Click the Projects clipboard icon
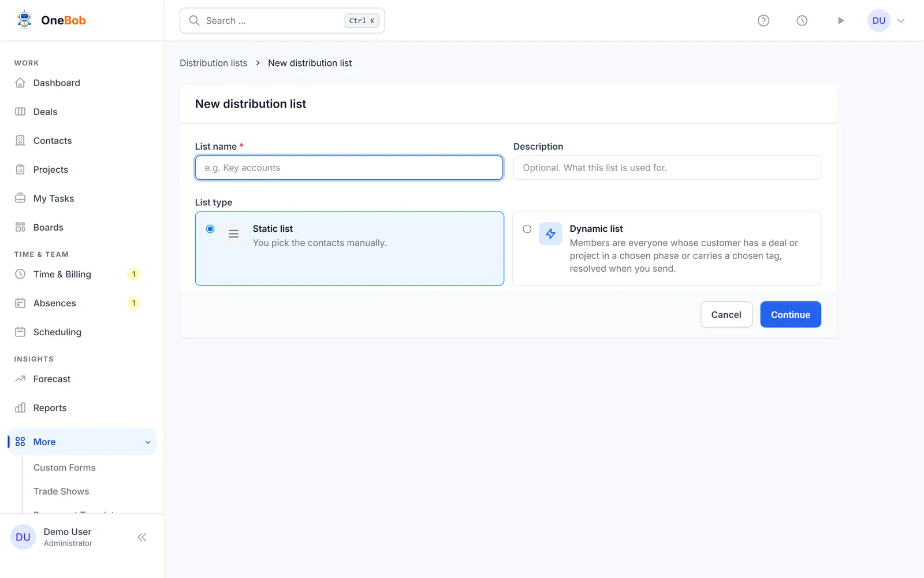924x578 pixels. pyautogui.click(x=20, y=169)
